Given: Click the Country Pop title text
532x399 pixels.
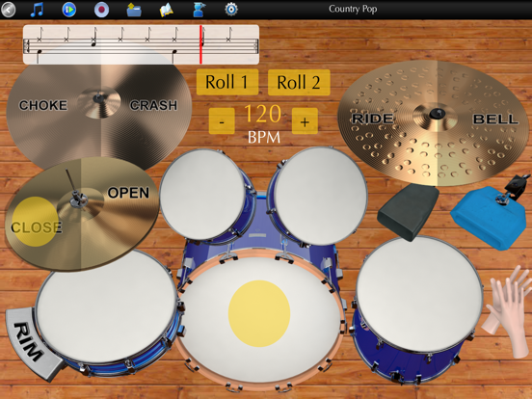Looking at the screenshot, I should pyautogui.click(x=353, y=9).
